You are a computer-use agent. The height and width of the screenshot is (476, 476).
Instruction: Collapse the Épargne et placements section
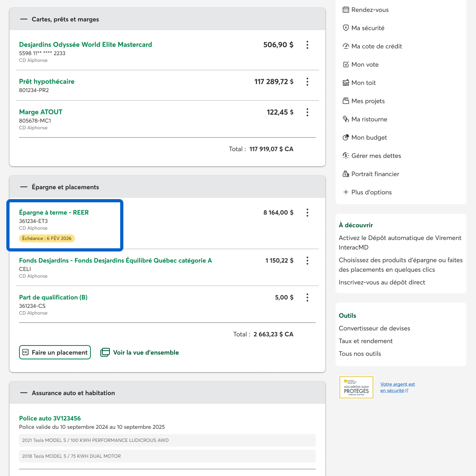[24, 187]
